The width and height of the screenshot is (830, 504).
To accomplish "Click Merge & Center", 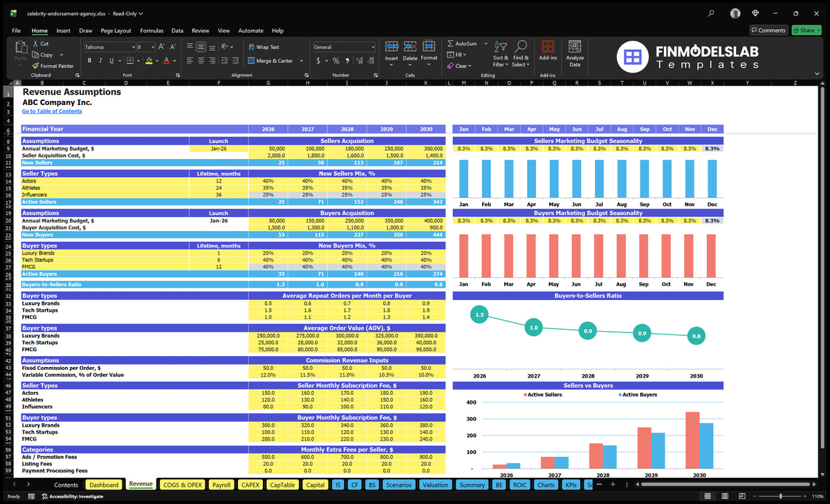I will (270, 61).
